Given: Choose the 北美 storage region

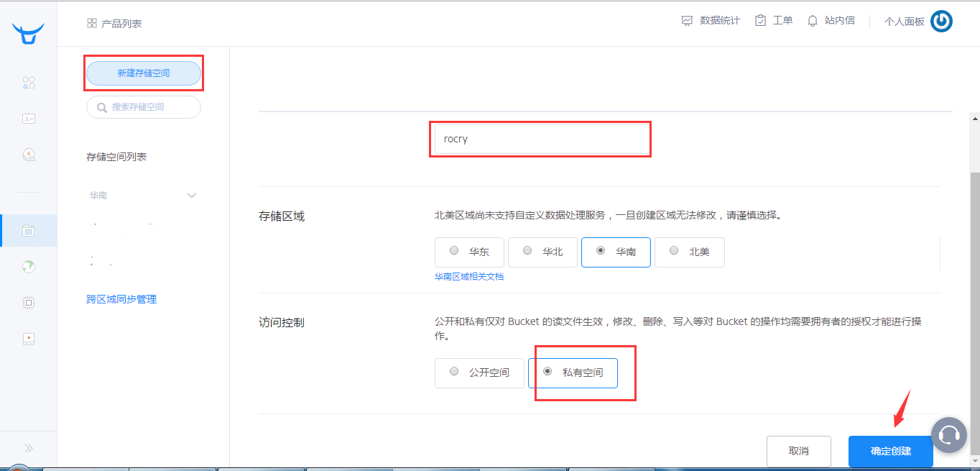Looking at the screenshot, I should 689,252.
